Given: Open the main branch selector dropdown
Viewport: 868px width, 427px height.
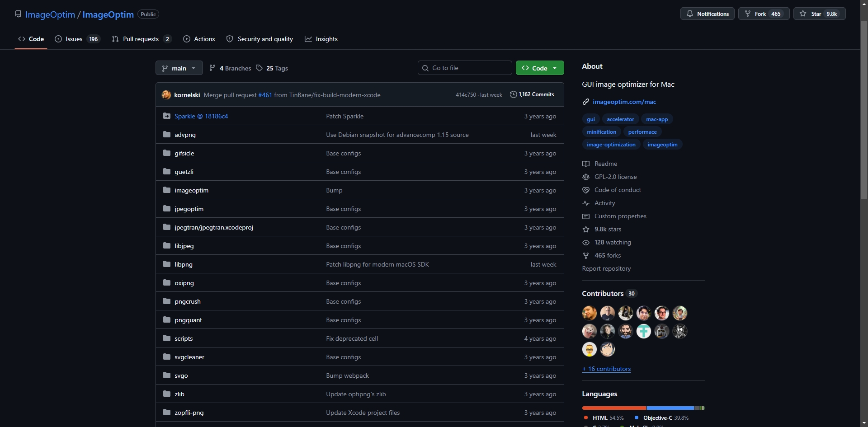Looking at the screenshot, I should coord(179,68).
